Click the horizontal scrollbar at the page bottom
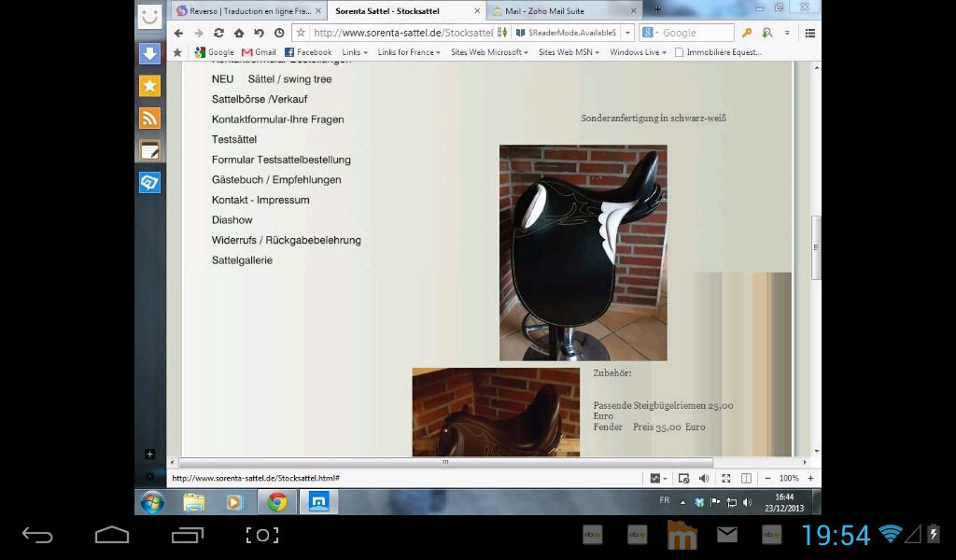 pos(445,462)
